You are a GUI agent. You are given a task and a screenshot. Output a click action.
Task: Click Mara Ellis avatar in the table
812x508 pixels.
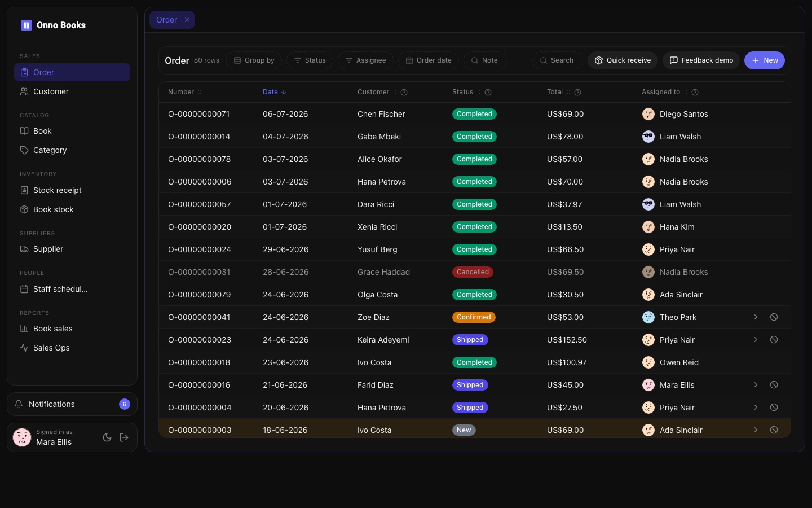pyautogui.click(x=648, y=385)
